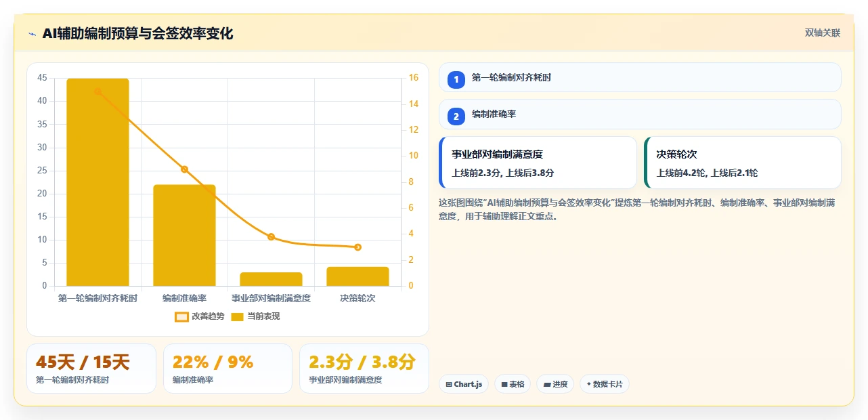Toggle the 改善趋势 legend entry

pyautogui.click(x=200, y=316)
